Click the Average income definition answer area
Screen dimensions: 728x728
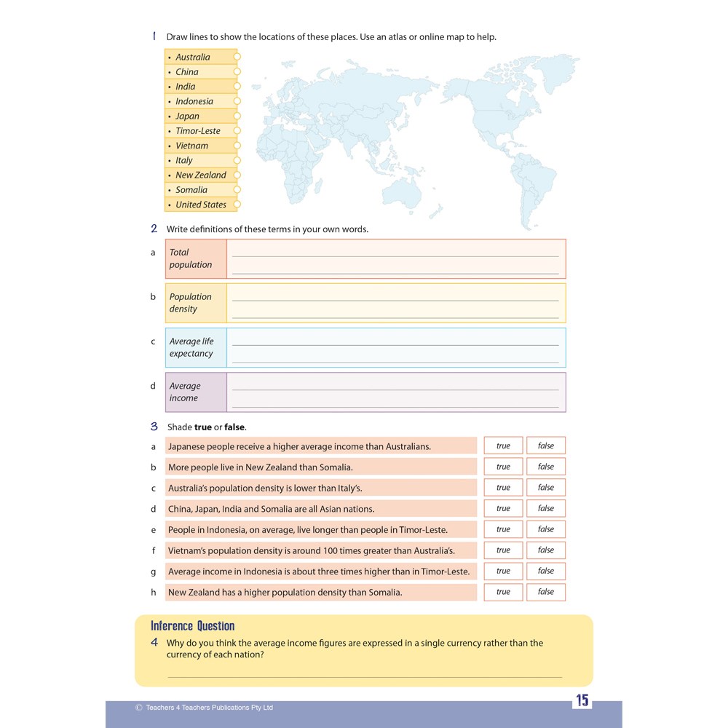(x=396, y=392)
